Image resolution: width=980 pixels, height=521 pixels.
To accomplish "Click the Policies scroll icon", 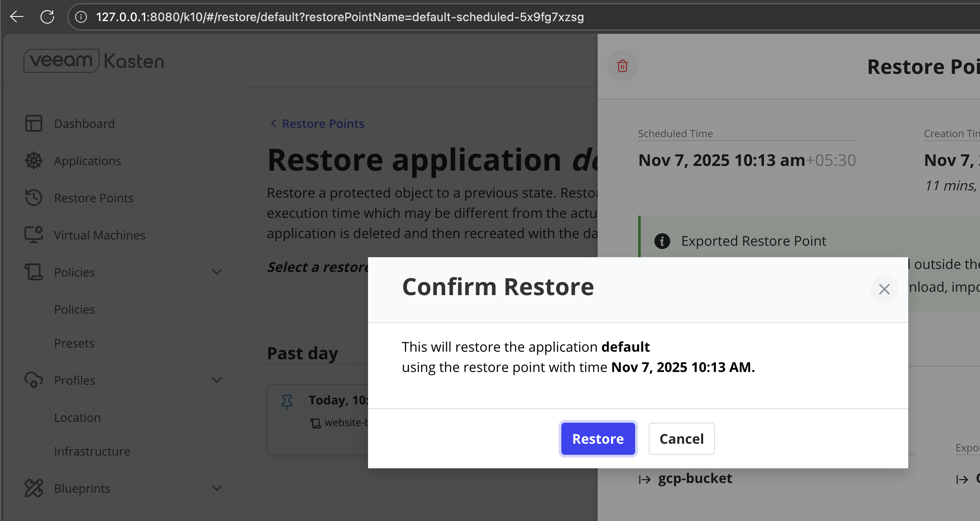I will 33,272.
